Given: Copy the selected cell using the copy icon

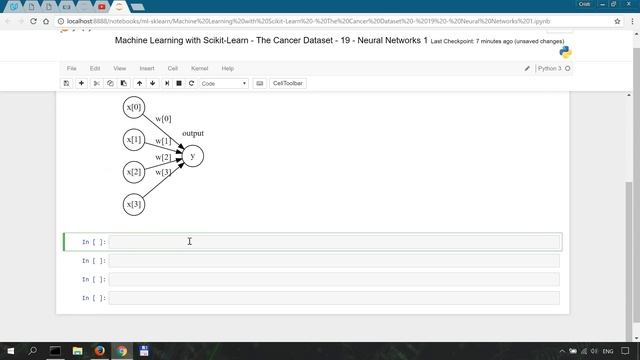Looking at the screenshot, I should pos(110,83).
